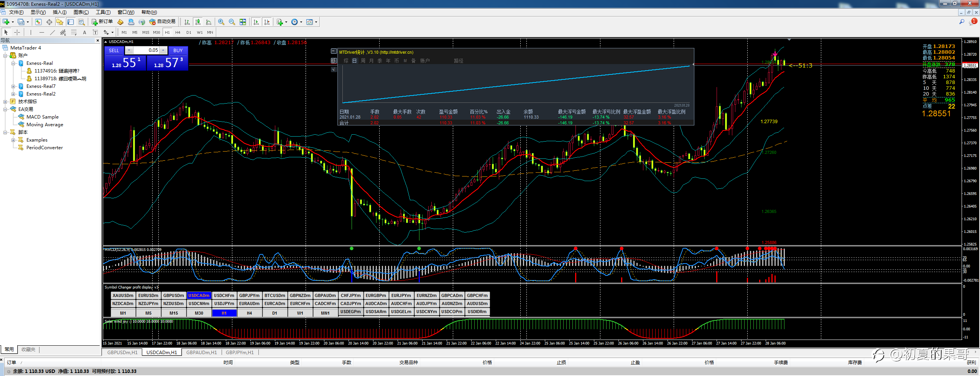Switch to the D1 timeframe
This screenshot has width=980, height=376.
[x=189, y=32]
